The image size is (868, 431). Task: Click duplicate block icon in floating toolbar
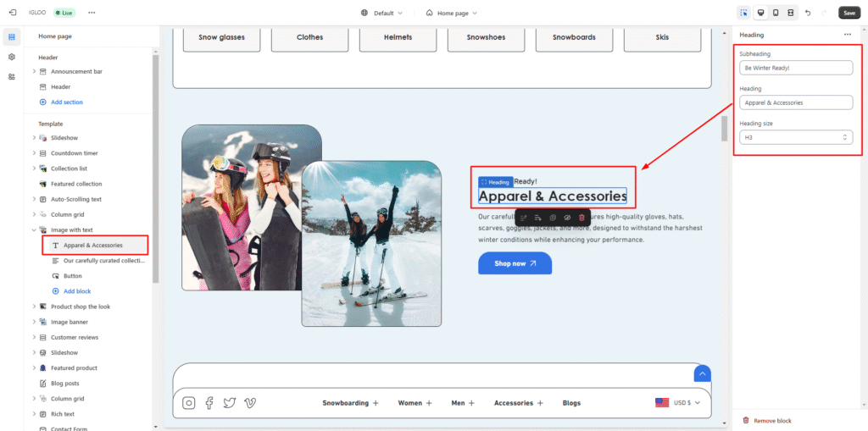click(x=553, y=218)
